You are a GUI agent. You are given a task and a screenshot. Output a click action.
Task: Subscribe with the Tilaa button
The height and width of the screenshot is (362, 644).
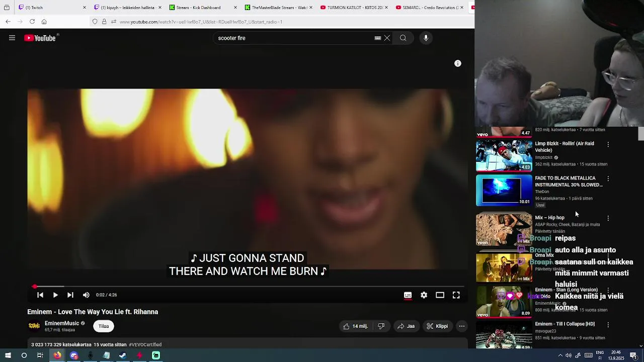104,326
